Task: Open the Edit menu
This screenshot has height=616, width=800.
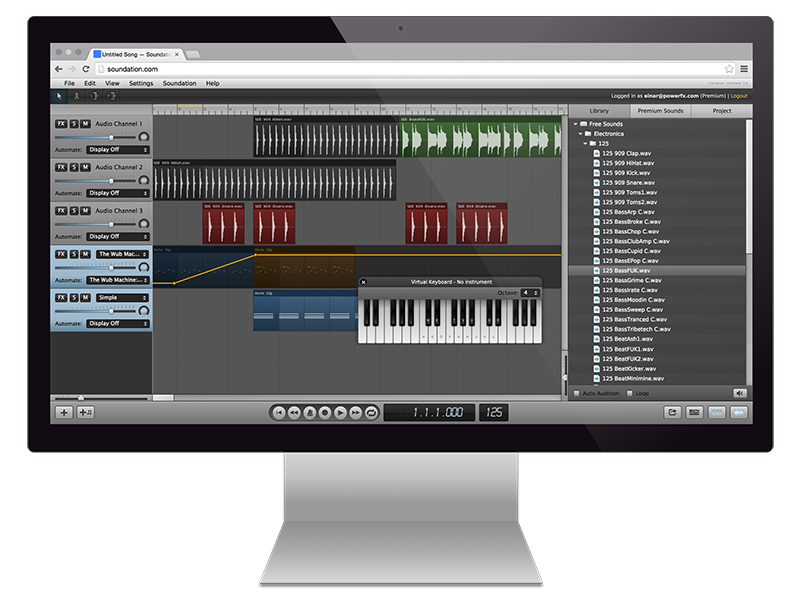Action: [x=90, y=83]
